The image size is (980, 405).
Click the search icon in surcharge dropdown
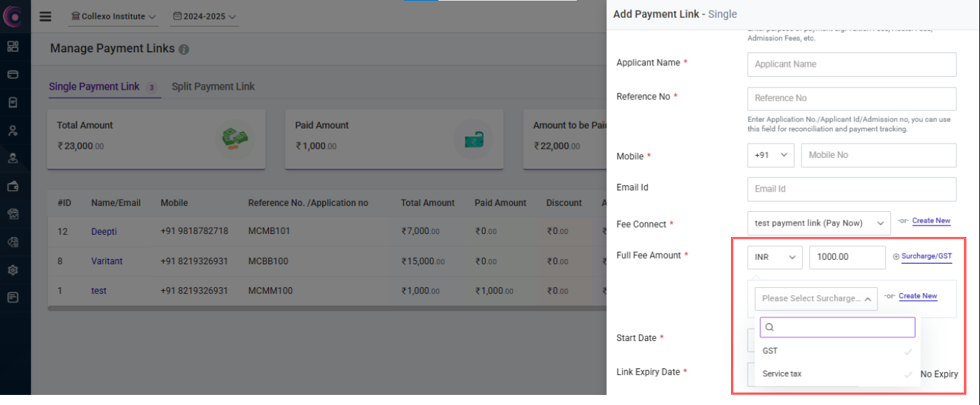coord(770,327)
